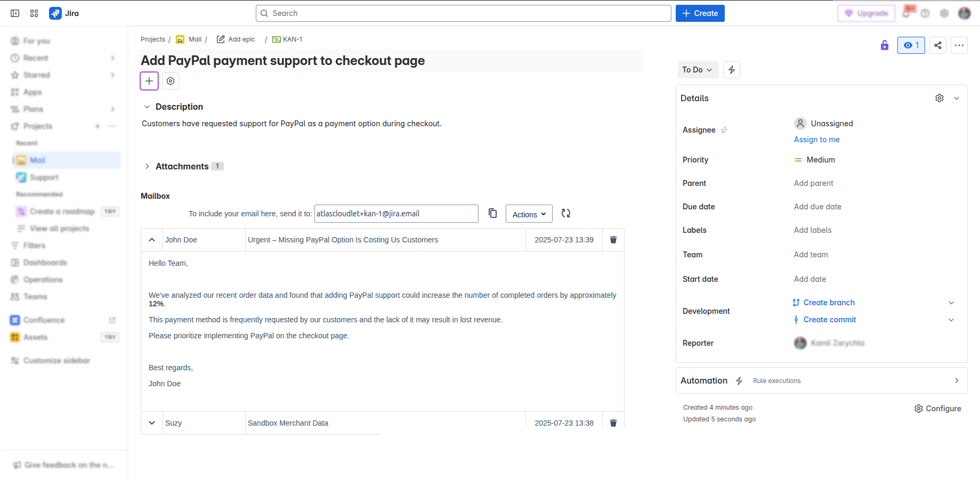980x480 pixels.
Task: Toggle the watch eye button
Action: click(x=911, y=45)
